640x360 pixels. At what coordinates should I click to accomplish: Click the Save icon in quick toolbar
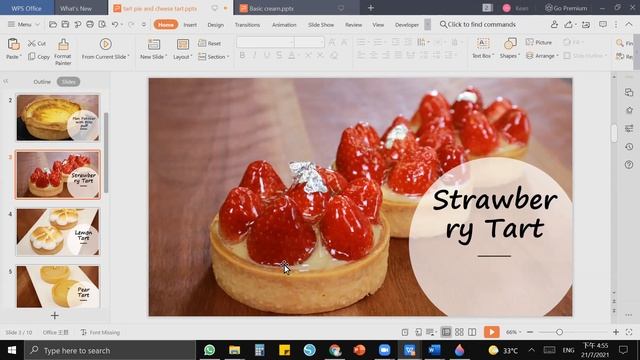point(65,24)
